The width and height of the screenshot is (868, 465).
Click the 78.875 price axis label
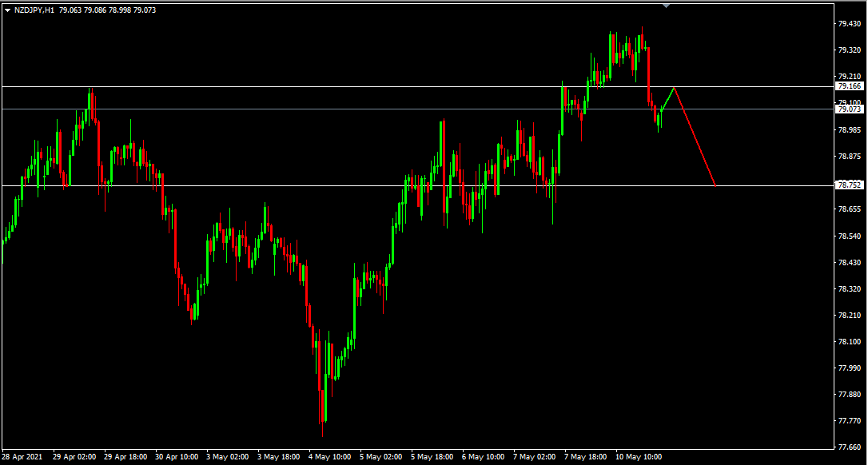click(x=849, y=156)
